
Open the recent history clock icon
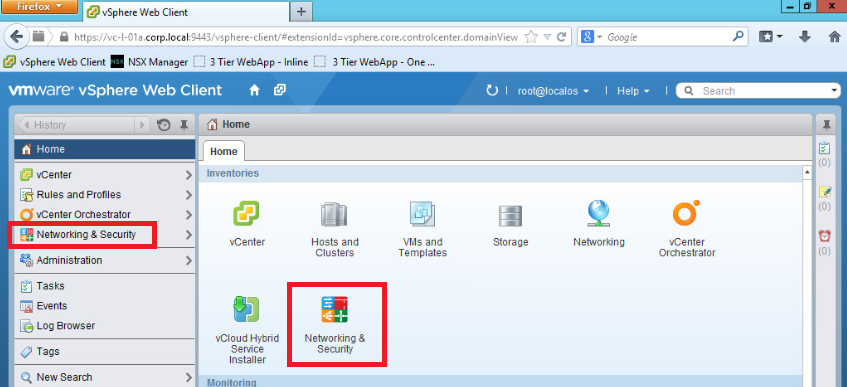pyautogui.click(x=163, y=125)
